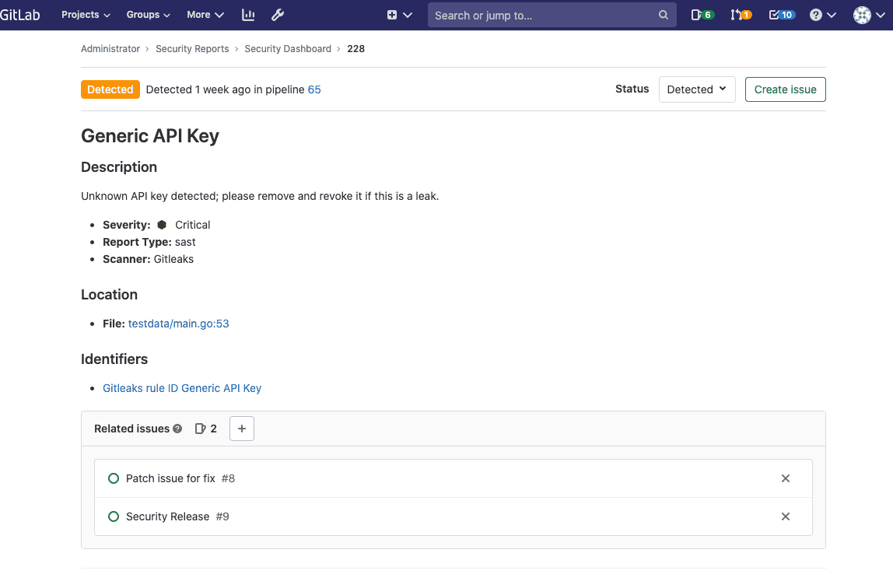Open the Groups menu
Image resolution: width=893 pixels, height=588 pixels.
point(147,14)
